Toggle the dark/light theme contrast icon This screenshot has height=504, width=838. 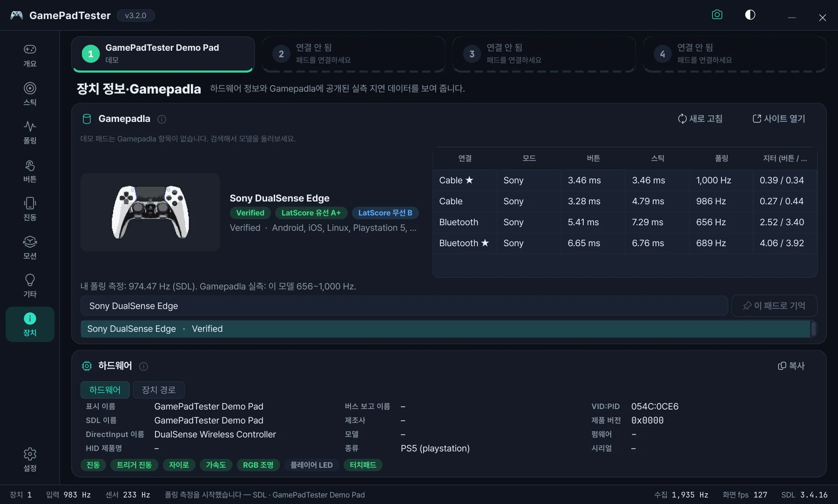[x=750, y=15]
